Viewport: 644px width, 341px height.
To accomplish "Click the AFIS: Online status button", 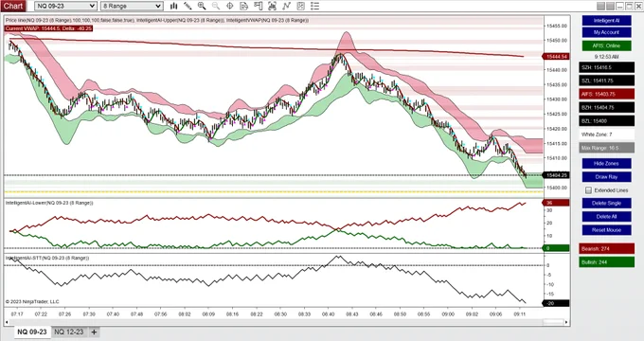I will (607, 45).
